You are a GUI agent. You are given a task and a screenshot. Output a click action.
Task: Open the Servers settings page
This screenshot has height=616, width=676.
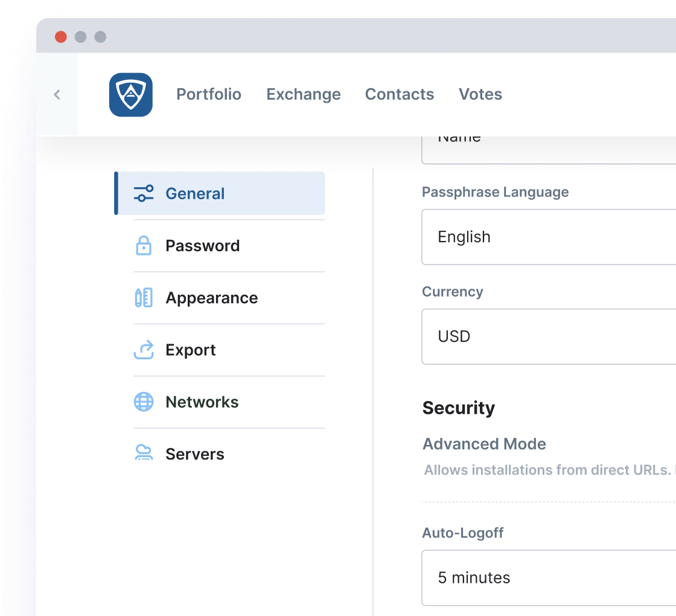(x=195, y=454)
